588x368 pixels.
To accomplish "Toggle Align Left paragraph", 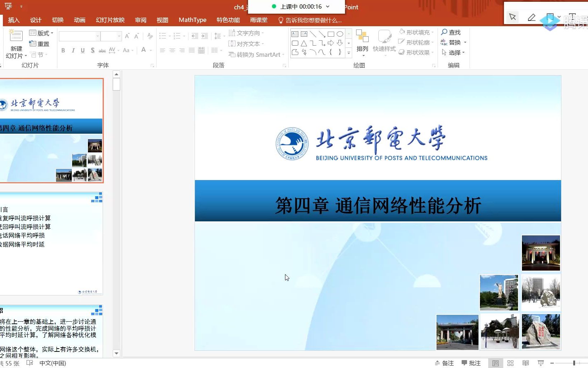I will click(163, 50).
